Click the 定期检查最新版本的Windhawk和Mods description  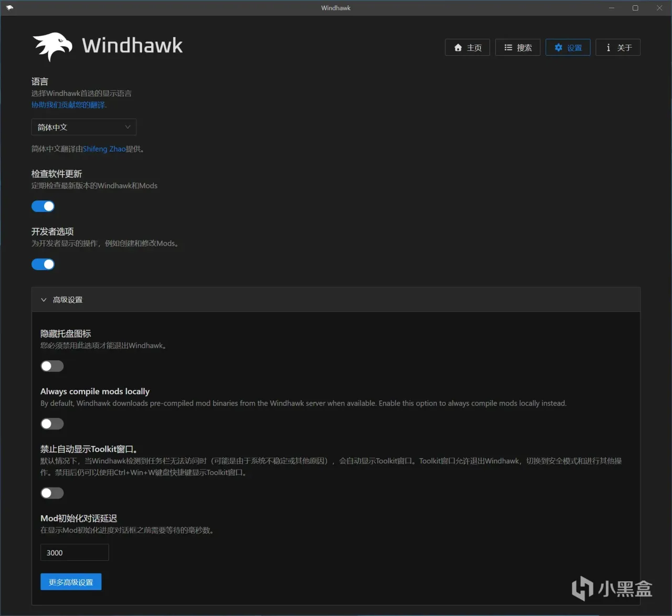point(94,186)
